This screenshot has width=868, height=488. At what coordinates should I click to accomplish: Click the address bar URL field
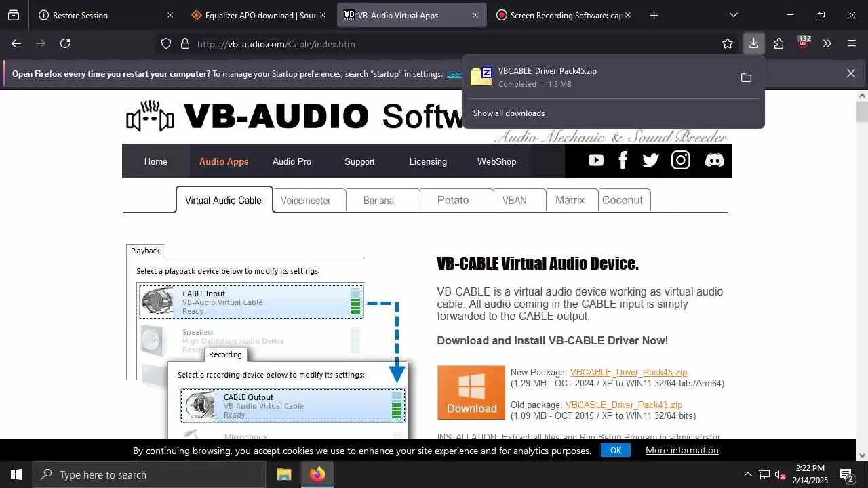pos(448,44)
